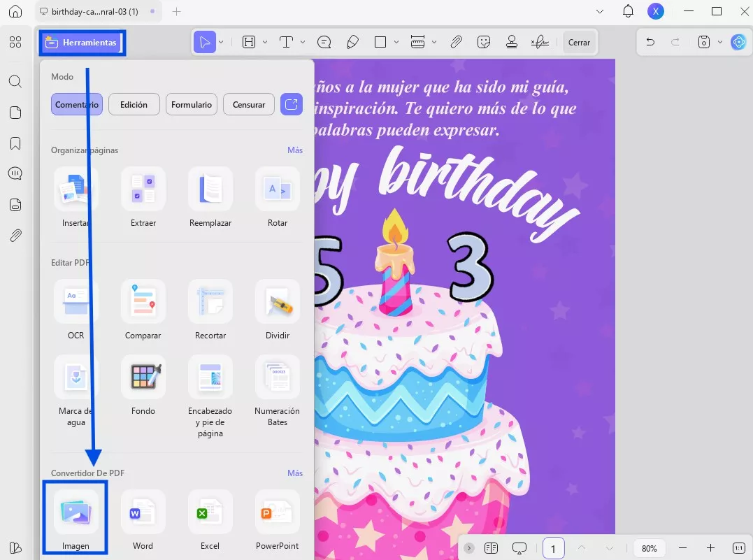
Task: Convert PDF to Word icon
Action: [x=143, y=512]
